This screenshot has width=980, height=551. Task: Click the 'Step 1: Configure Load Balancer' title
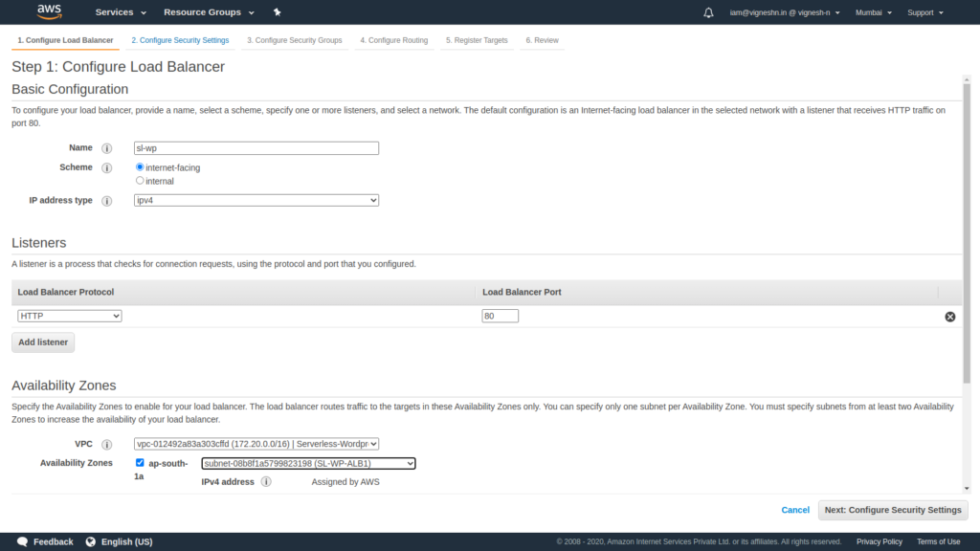[x=118, y=67]
